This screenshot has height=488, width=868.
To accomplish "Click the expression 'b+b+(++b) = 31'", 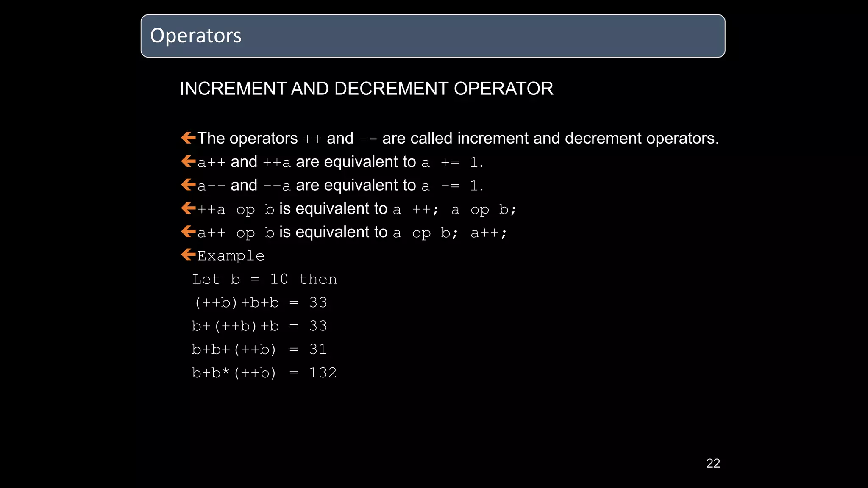I will 259,349.
